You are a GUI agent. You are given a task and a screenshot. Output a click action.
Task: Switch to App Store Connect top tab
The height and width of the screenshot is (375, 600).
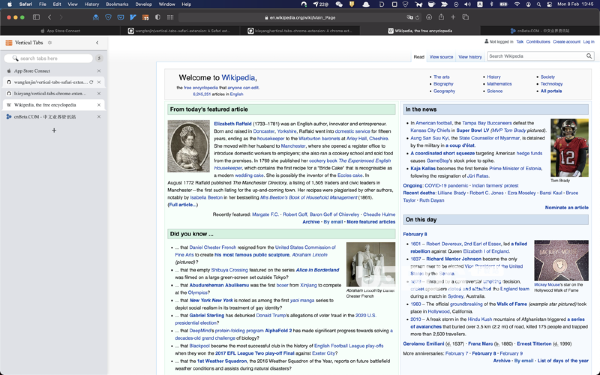pyautogui.click(x=60, y=31)
